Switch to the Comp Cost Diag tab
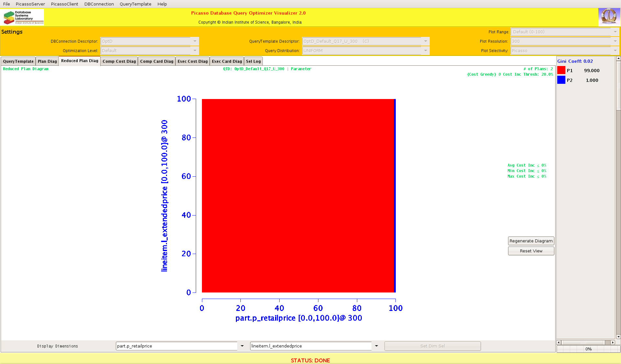The width and height of the screenshot is (621, 364). click(x=119, y=61)
